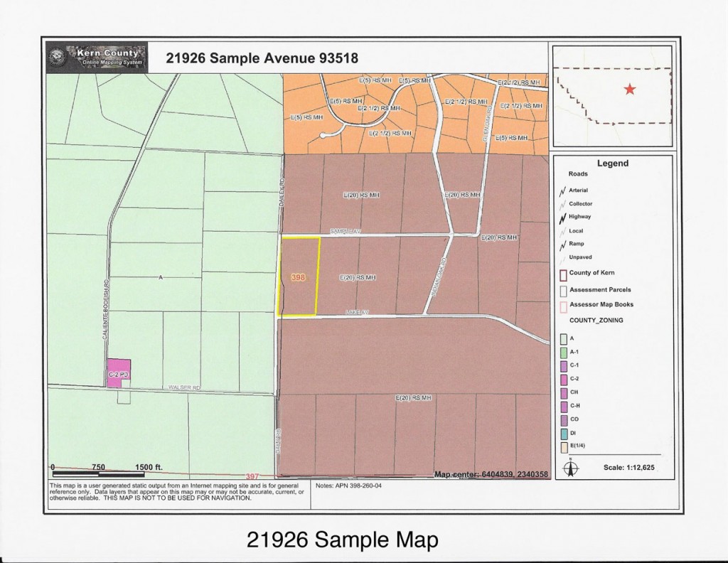Image resolution: width=728 pixels, height=563 pixels.
Task: Select the Collector road symbol in Legend
Action: pos(562,203)
